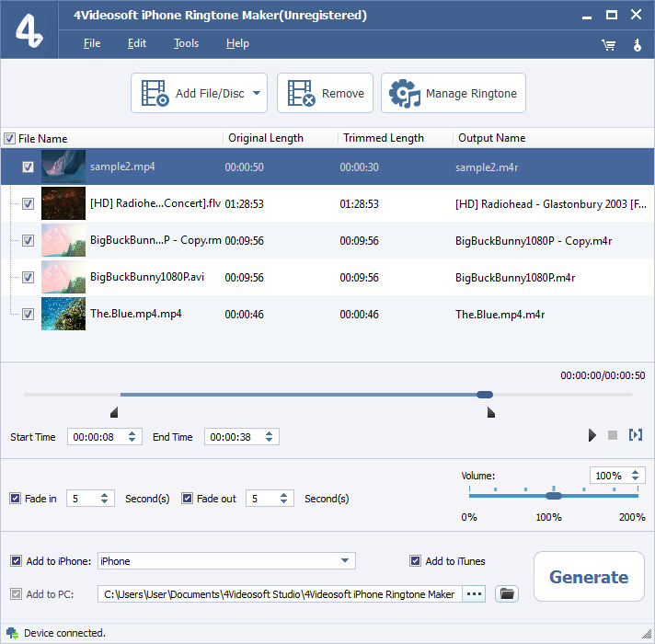The width and height of the screenshot is (655, 644).
Task: Toggle the Add to iPhone checkbox
Action: (x=16, y=560)
